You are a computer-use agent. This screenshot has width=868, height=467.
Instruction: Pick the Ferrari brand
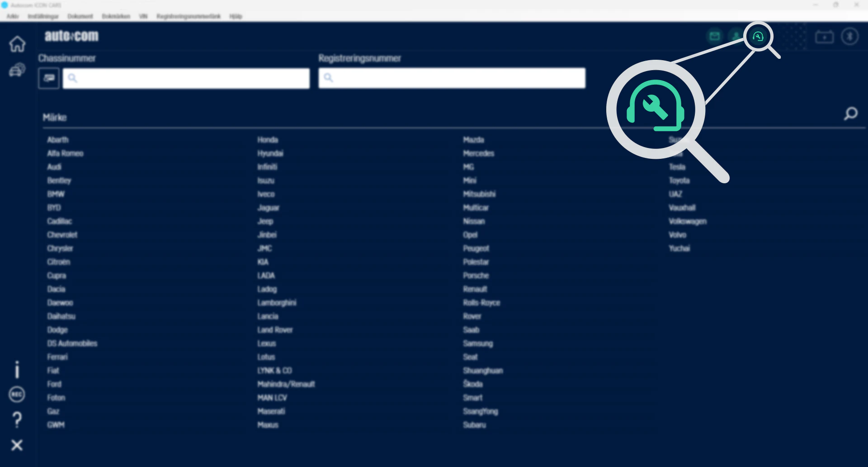click(57, 357)
